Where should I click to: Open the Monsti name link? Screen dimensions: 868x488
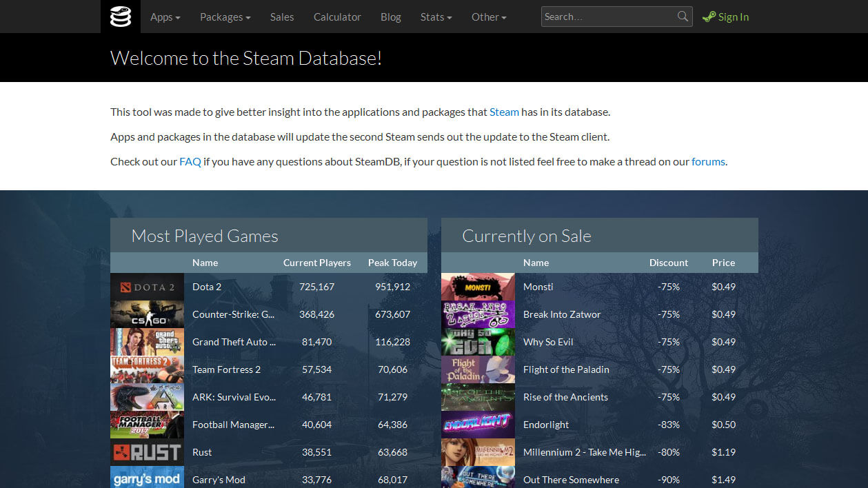point(538,287)
